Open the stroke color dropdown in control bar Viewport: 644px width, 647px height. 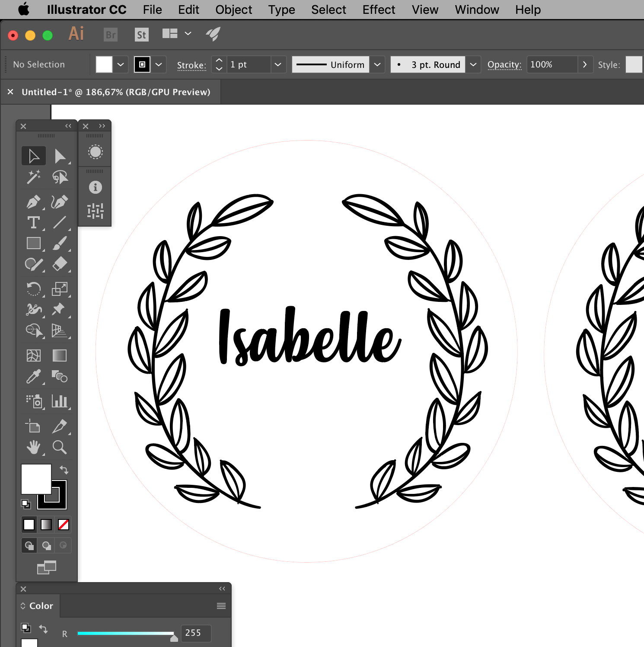pyautogui.click(x=159, y=64)
